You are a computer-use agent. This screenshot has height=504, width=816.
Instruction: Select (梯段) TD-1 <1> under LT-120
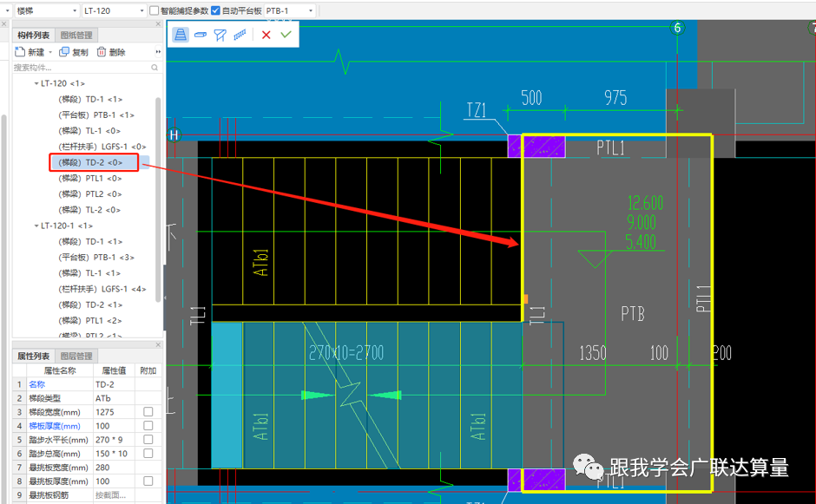(x=90, y=99)
